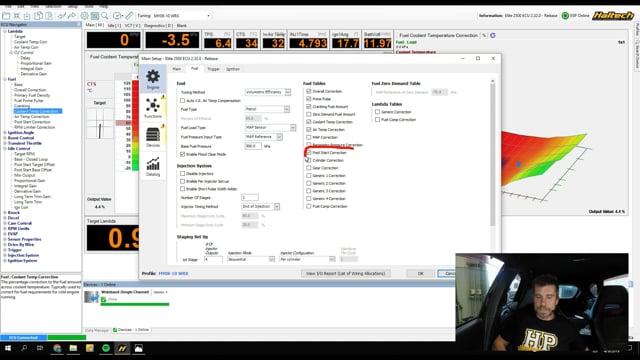Image resolution: width=640 pixels, height=360 pixels.
Task: Switch to the Main tab in Main Setup
Action: click(x=176, y=69)
